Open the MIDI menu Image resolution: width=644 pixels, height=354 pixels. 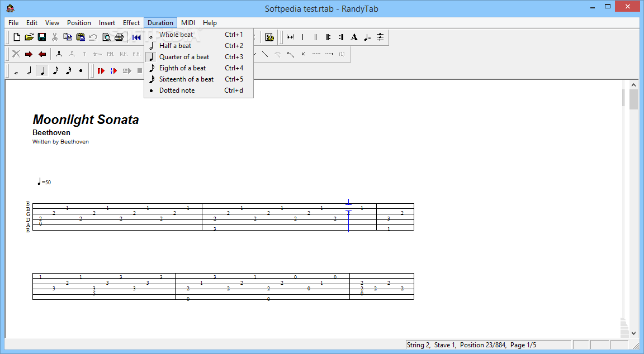188,23
